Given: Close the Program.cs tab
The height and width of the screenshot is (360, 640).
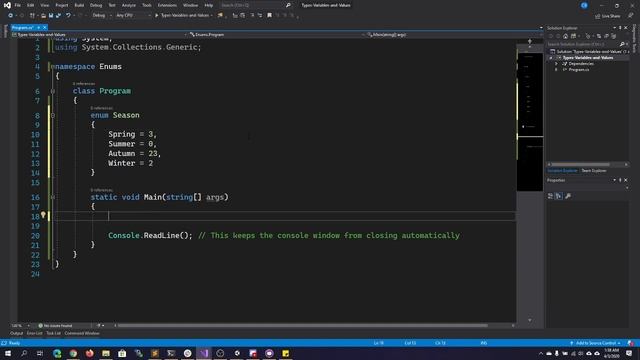Looking at the screenshot, I should tap(45, 27).
